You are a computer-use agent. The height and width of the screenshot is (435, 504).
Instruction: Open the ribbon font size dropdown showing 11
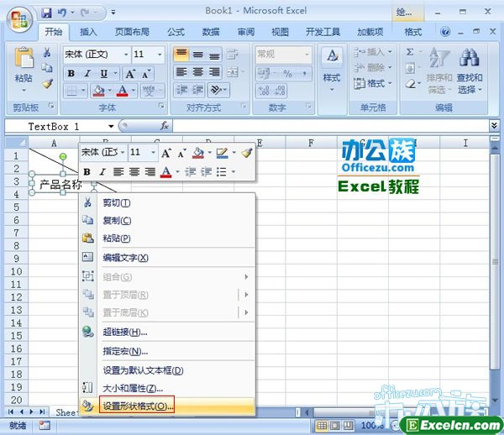[x=160, y=55]
